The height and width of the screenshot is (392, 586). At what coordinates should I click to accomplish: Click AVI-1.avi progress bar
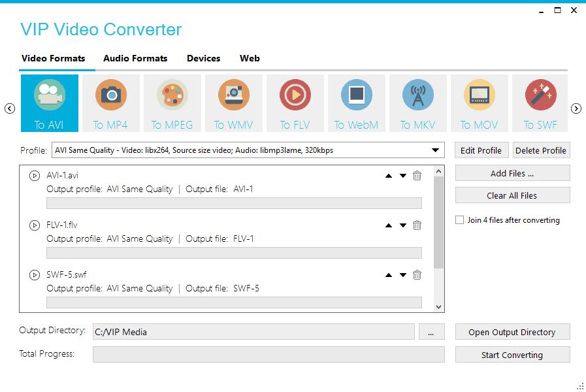[234, 203]
